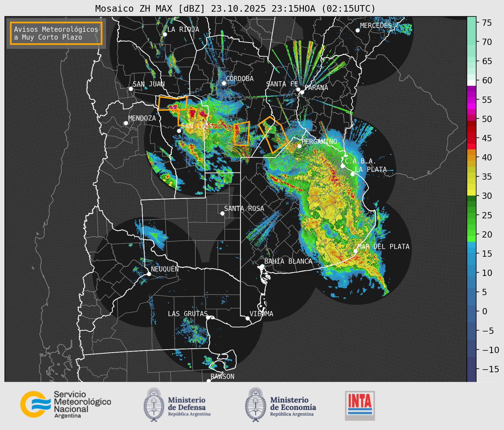
Task: Click the 0 value on the color scale
Action: tap(484, 311)
